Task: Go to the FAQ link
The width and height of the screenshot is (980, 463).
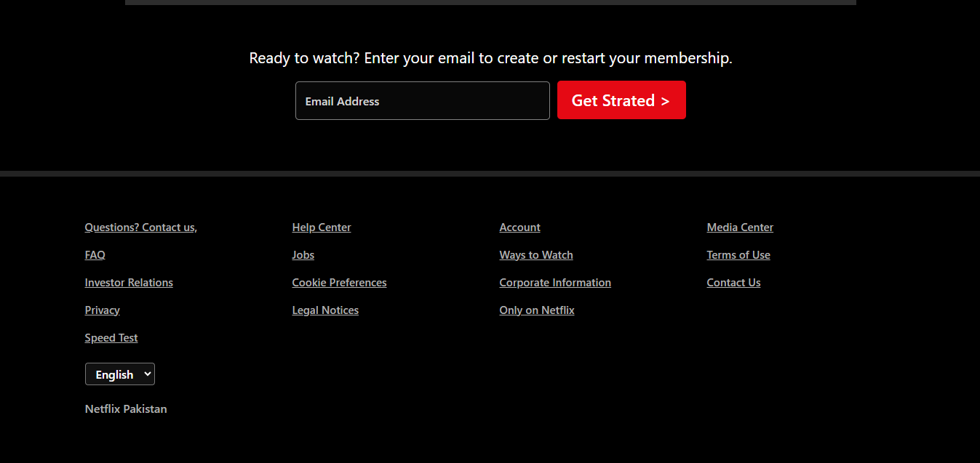Action: 95,255
